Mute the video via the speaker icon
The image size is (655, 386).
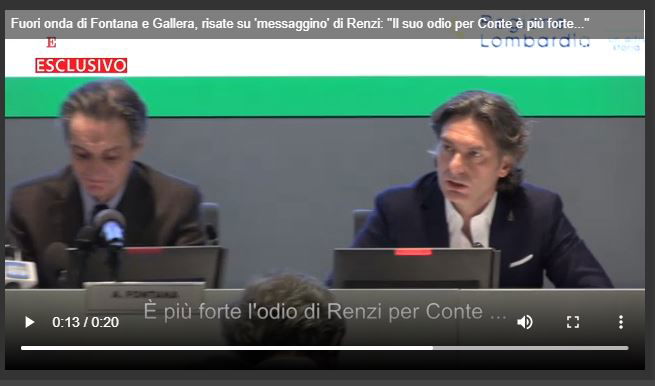[525, 322]
